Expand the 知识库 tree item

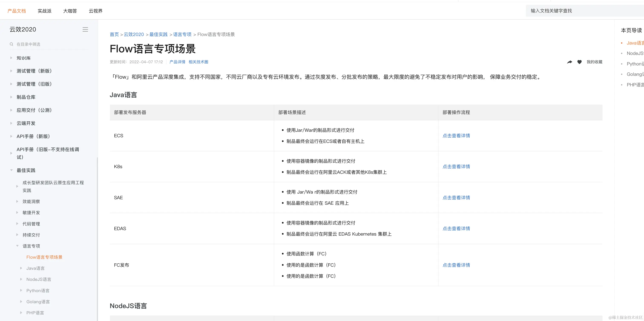coord(11,58)
